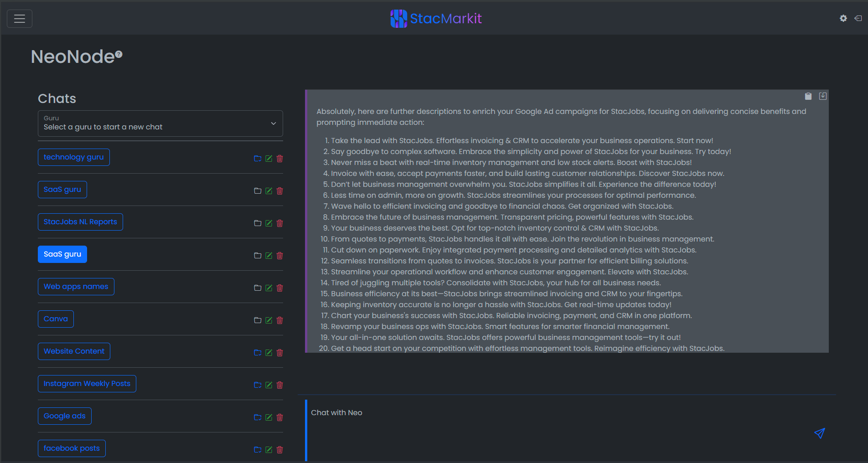Image resolution: width=868 pixels, height=463 pixels.
Task: Click folder icon for Web apps names chat
Action: (x=258, y=288)
